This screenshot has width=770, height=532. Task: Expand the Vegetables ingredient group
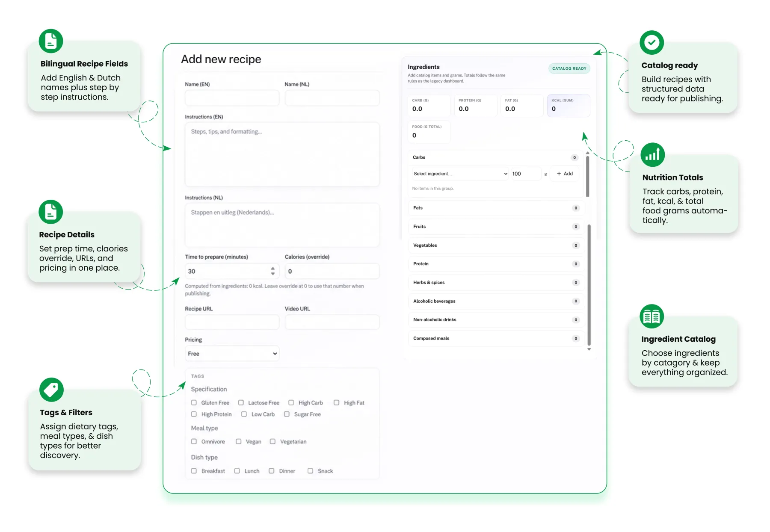(x=496, y=245)
